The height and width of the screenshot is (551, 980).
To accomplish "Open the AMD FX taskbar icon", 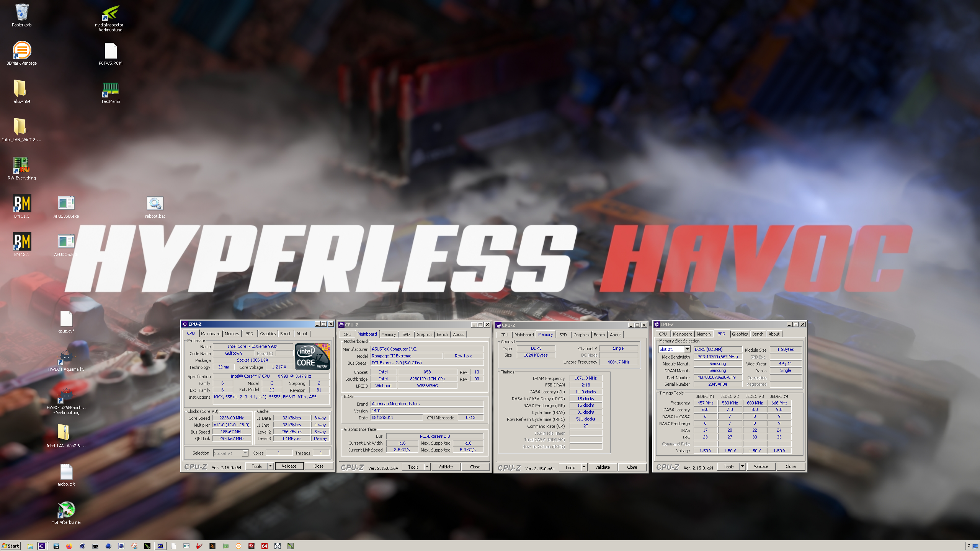I will (252, 546).
